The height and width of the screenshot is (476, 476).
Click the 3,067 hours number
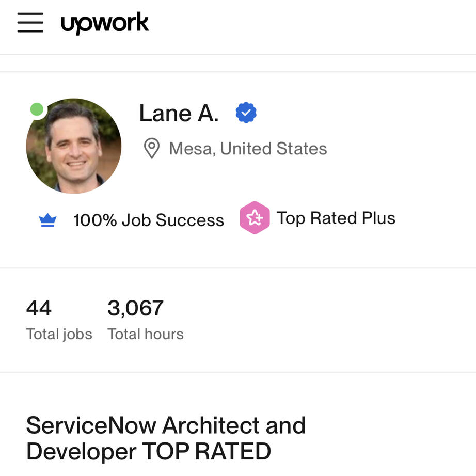click(135, 308)
